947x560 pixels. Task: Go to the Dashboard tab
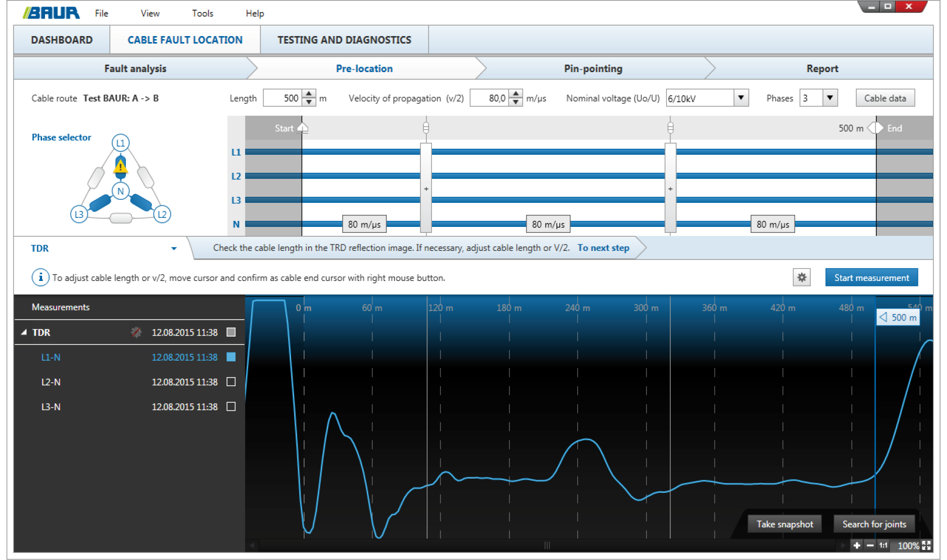click(62, 40)
